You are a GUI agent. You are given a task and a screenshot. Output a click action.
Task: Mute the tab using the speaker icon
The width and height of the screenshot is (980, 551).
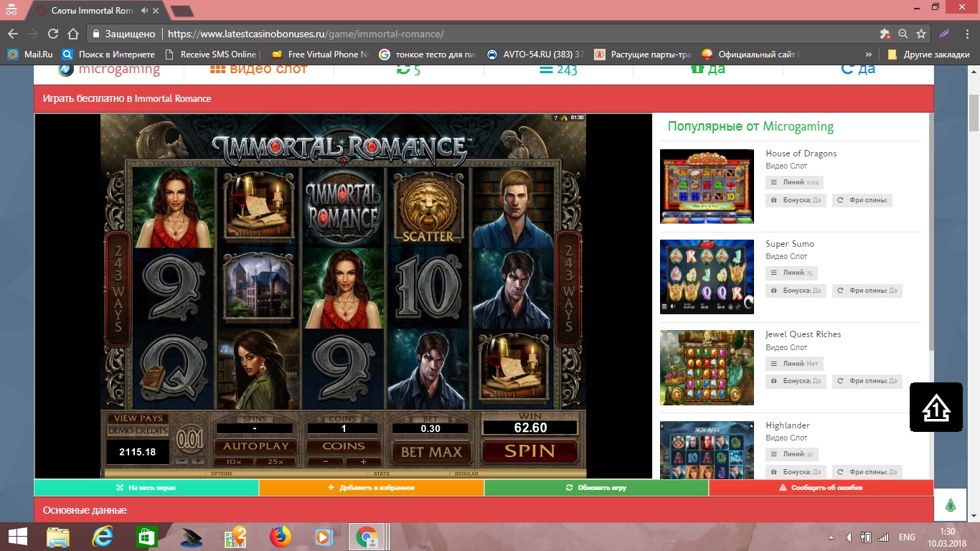(145, 11)
